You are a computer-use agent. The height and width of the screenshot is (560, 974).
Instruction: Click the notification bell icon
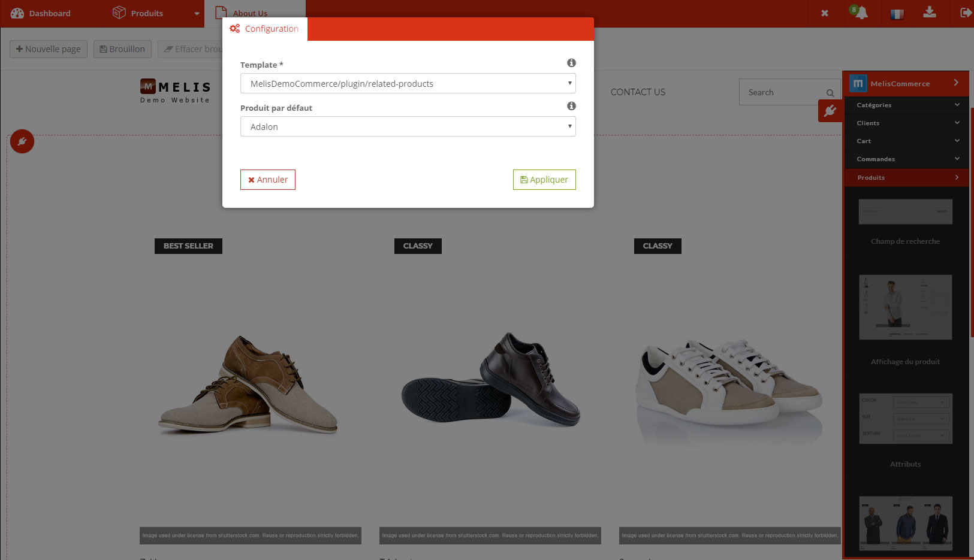click(x=861, y=13)
